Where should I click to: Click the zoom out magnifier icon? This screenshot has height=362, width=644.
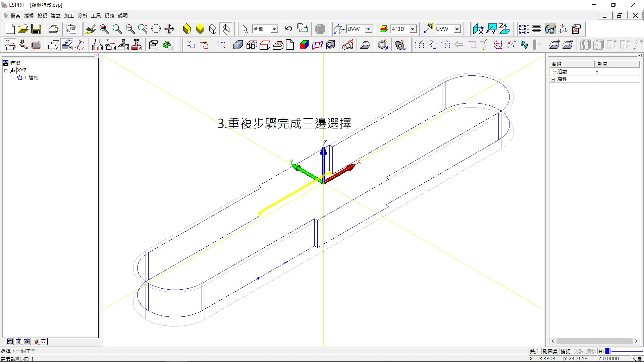[x=130, y=29]
